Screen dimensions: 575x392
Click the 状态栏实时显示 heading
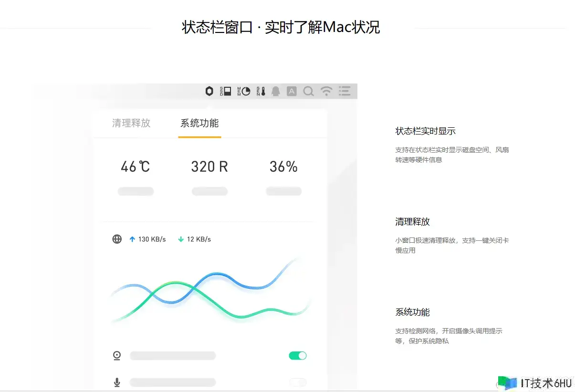(x=426, y=131)
